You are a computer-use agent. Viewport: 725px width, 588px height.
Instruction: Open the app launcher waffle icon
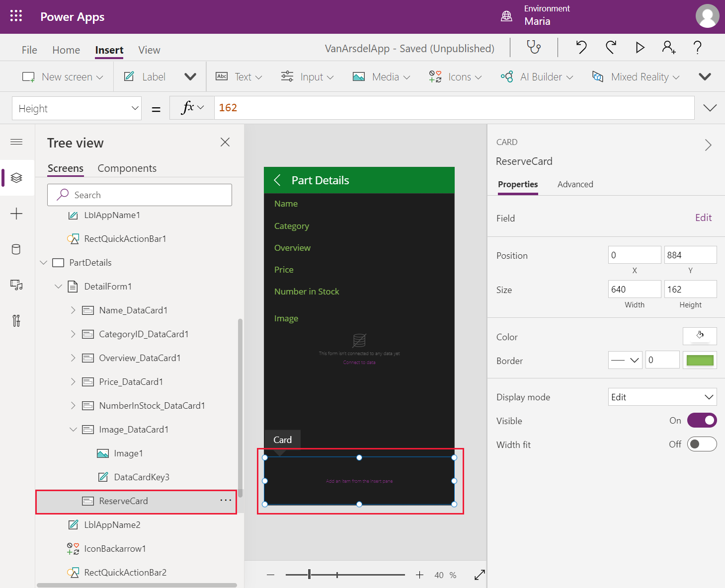coord(16,16)
